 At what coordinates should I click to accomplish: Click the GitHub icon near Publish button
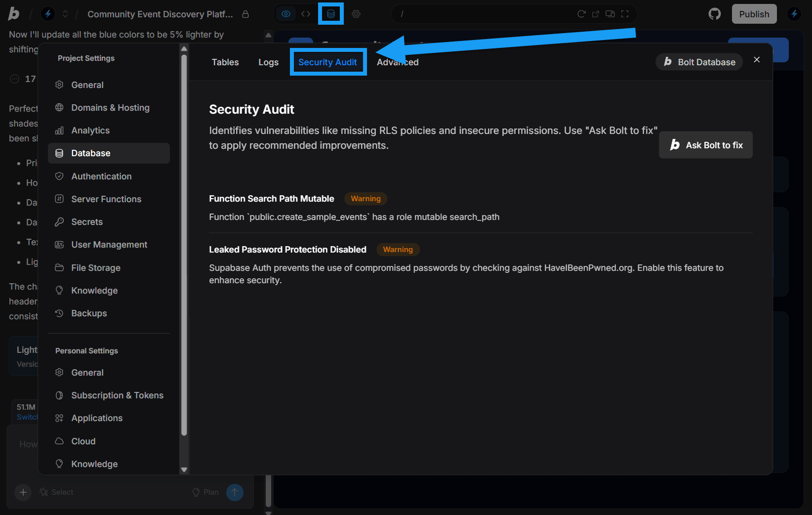click(714, 13)
